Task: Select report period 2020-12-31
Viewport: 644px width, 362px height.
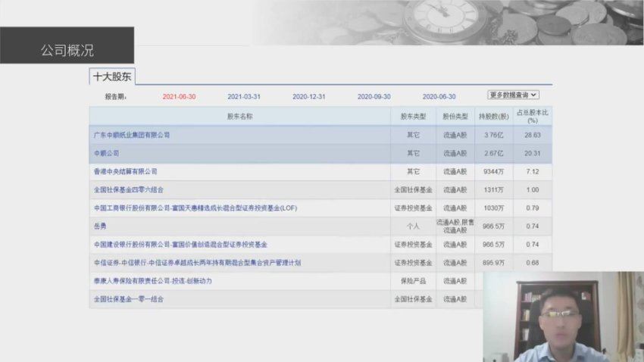Action: click(309, 97)
